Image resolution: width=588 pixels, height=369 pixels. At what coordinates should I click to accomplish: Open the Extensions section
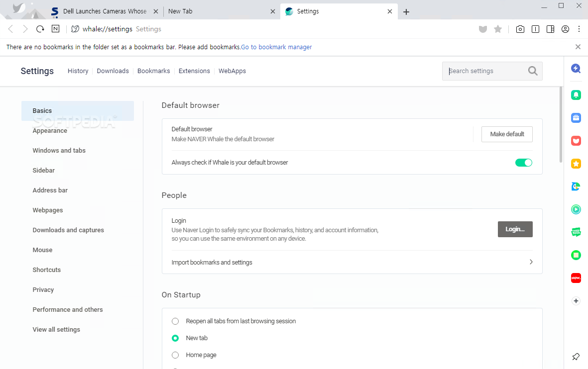click(194, 71)
